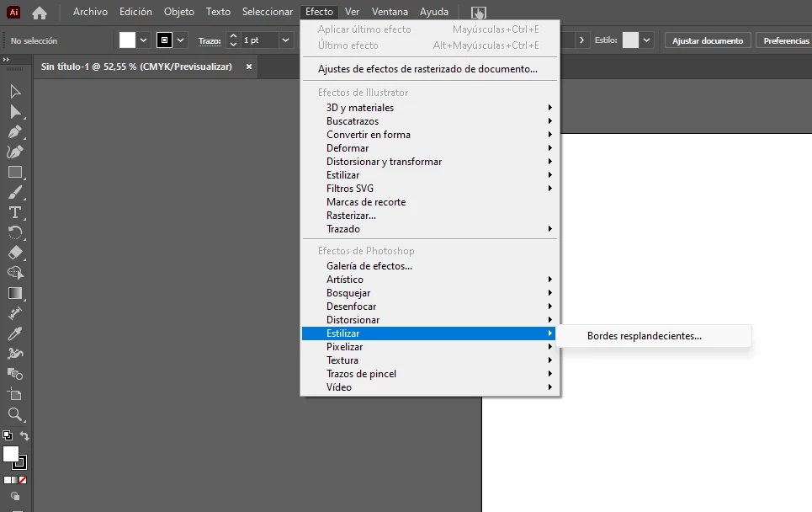Select the Rectangle tool
Viewport: 812px width, 512px height.
(15, 172)
